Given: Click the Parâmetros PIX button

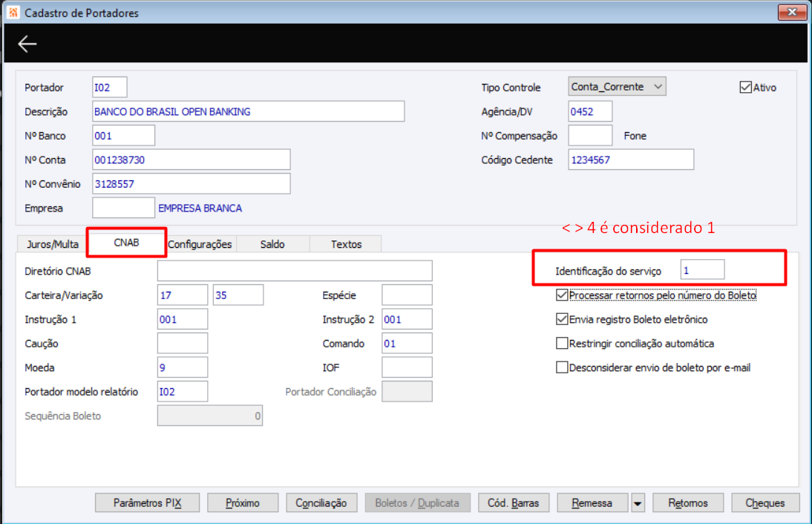Looking at the screenshot, I should [147, 502].
